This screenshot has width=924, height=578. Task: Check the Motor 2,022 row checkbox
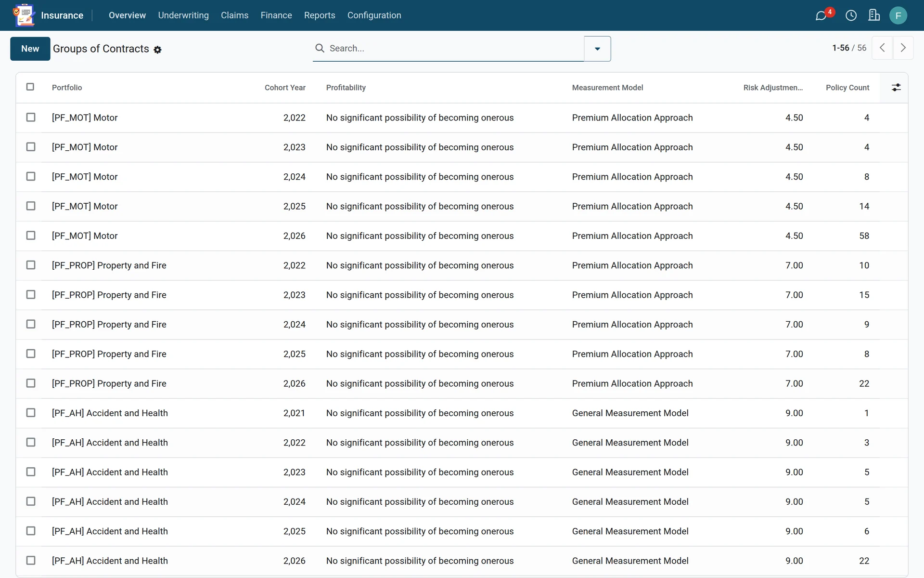pyautogui.click(x=31, y=118)
